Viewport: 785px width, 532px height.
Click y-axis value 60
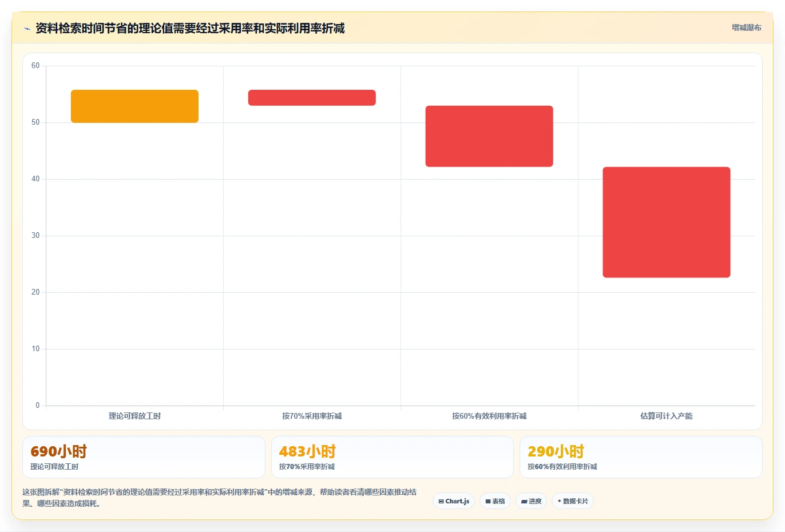[x=35, y=66]
